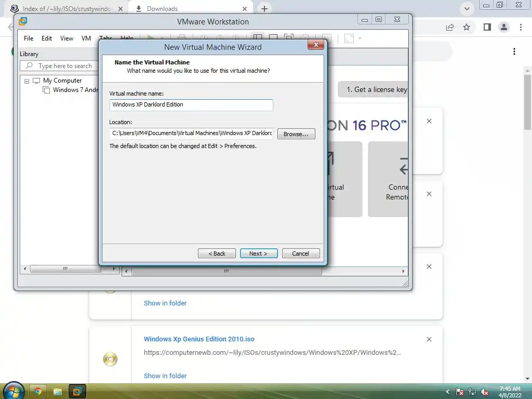Click the Chrome scrollbar up arrow
Screen dimensions: 532x399
(x=527, y=71)
